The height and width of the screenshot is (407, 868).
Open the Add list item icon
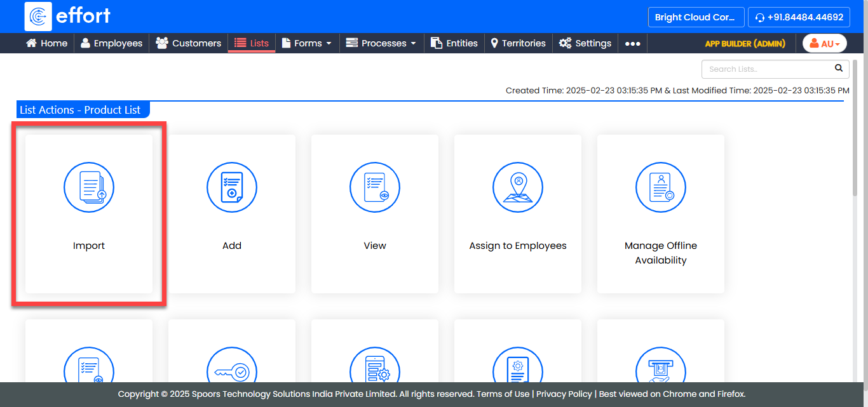click(232, 187)
